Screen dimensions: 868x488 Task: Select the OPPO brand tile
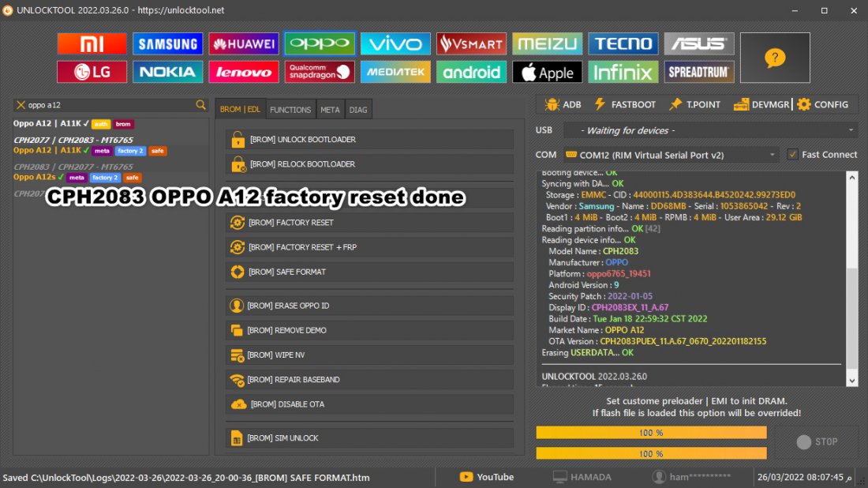click(x=320, y=43)
